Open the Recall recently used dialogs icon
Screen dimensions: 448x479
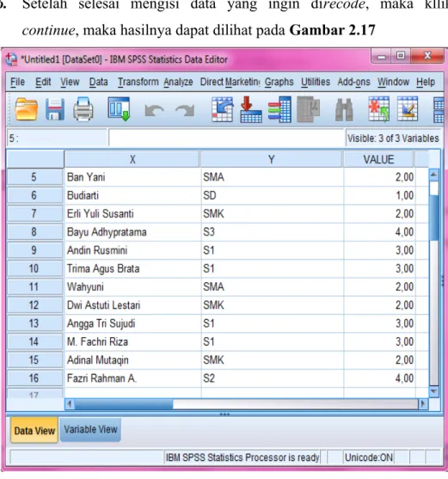(x=119, y=109)
